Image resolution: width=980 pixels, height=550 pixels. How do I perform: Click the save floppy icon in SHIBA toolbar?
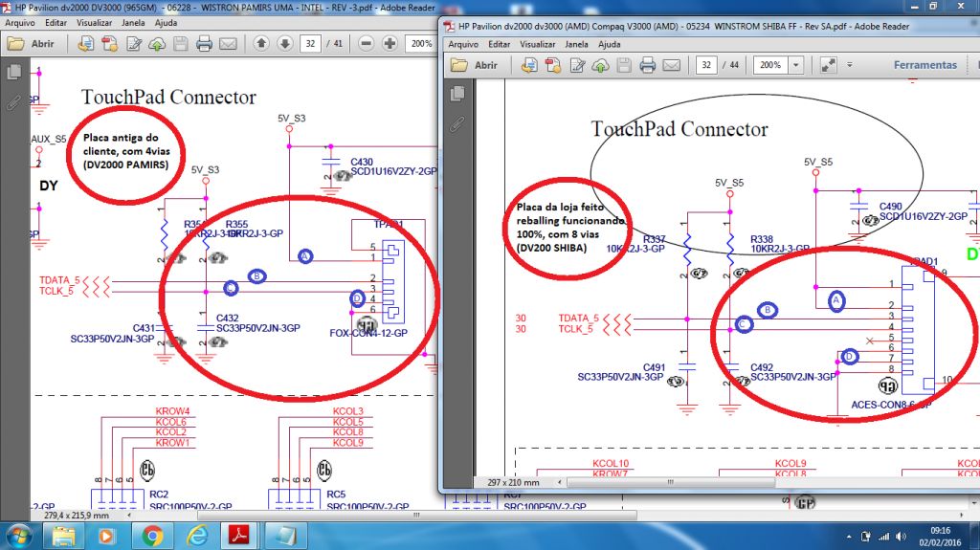tap(623, 65)
